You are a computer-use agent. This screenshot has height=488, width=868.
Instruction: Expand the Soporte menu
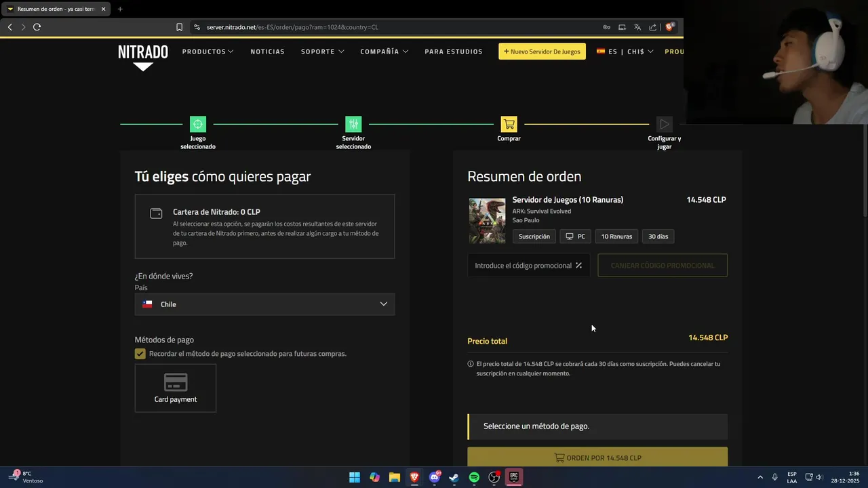click(323, 52)
